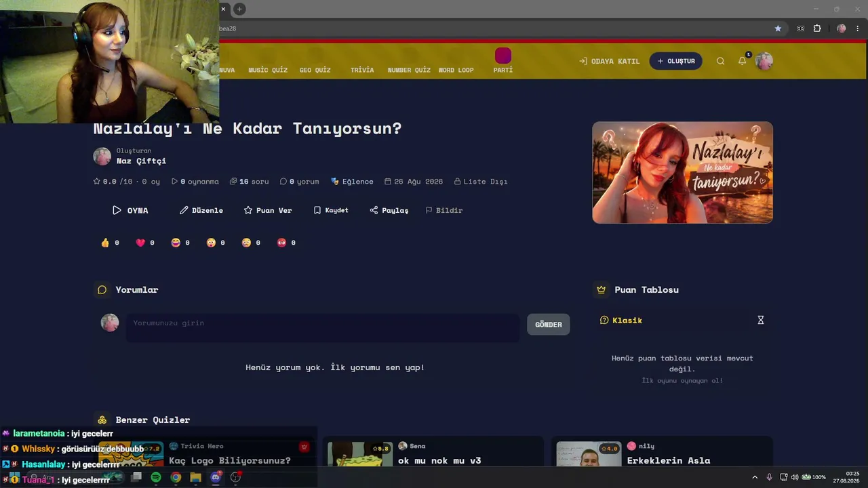Open the ok mu nok mu v3 quiz

(439, 461)
